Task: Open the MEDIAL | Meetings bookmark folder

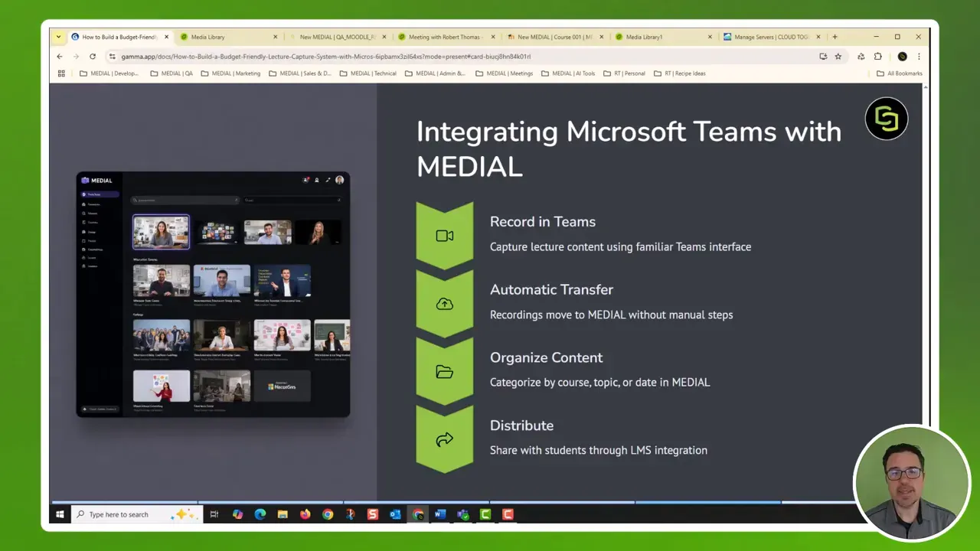Action: coord(504,73)
